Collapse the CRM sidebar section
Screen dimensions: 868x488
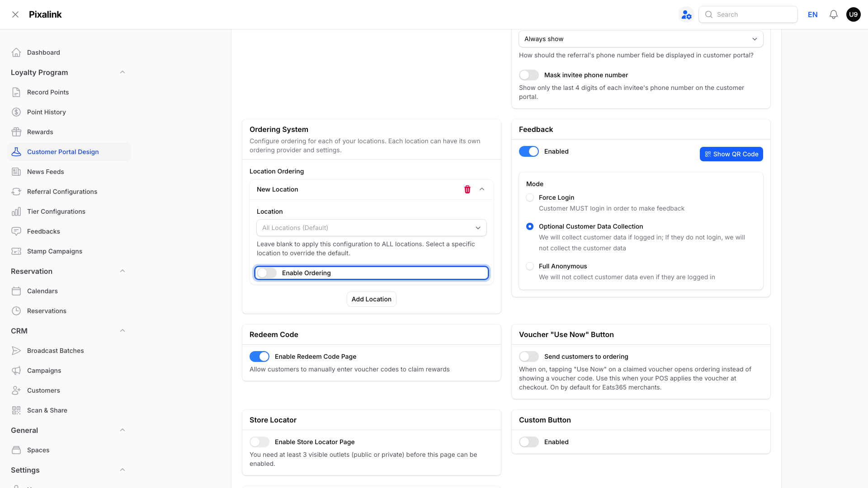(123, 331)
